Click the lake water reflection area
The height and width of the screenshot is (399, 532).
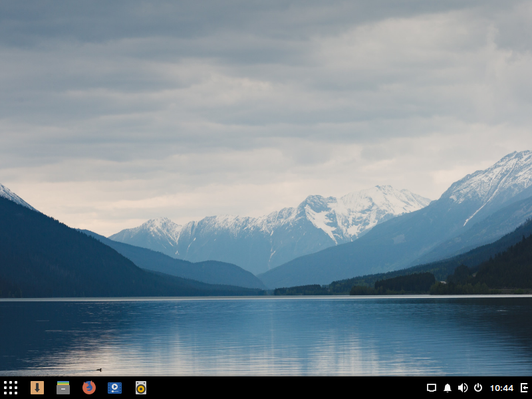pos(266,332)
